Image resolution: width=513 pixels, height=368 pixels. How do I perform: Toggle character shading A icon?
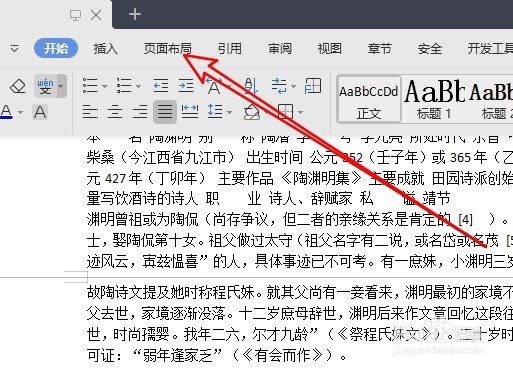coord(40,112)
